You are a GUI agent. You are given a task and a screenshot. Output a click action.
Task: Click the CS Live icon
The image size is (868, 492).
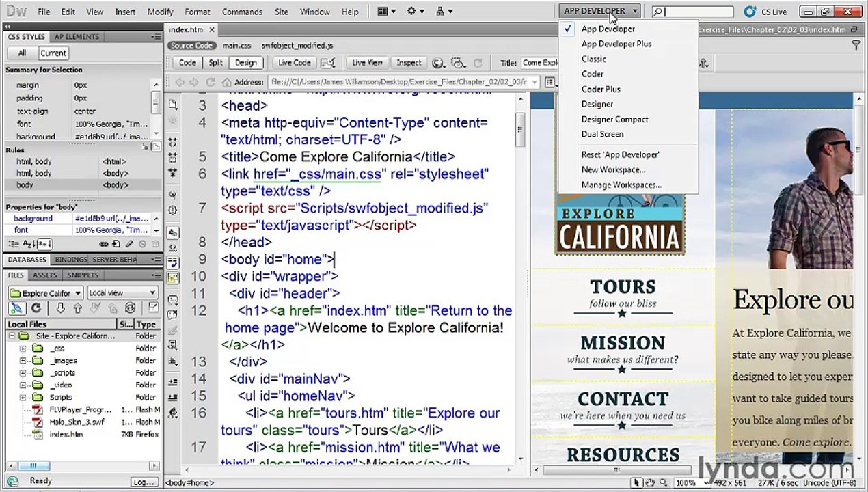coord(750,12)
